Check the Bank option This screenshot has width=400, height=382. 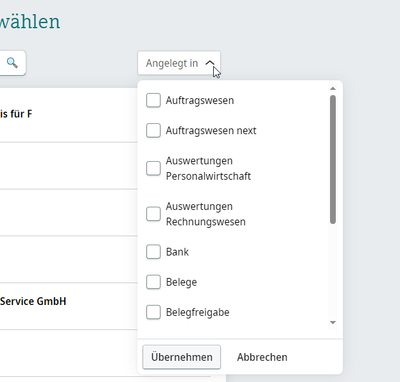click(153, 252)
